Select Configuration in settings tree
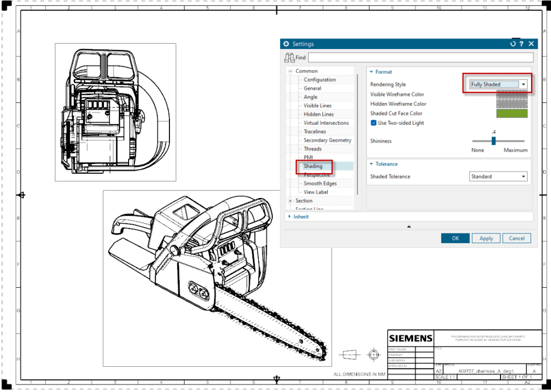 coord(320,80)
